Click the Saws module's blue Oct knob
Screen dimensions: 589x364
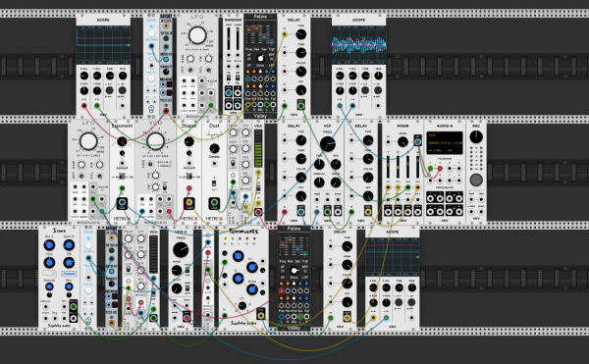pos(49,245)
